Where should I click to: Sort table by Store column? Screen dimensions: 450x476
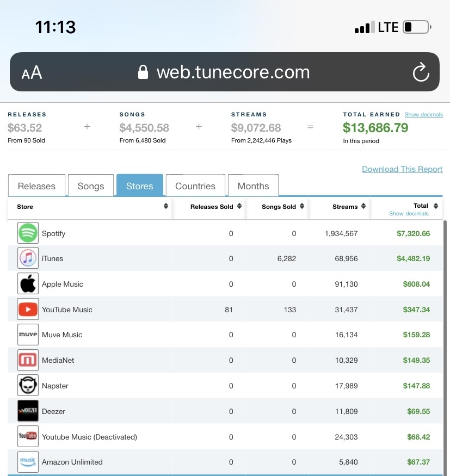tap(166, 206)
